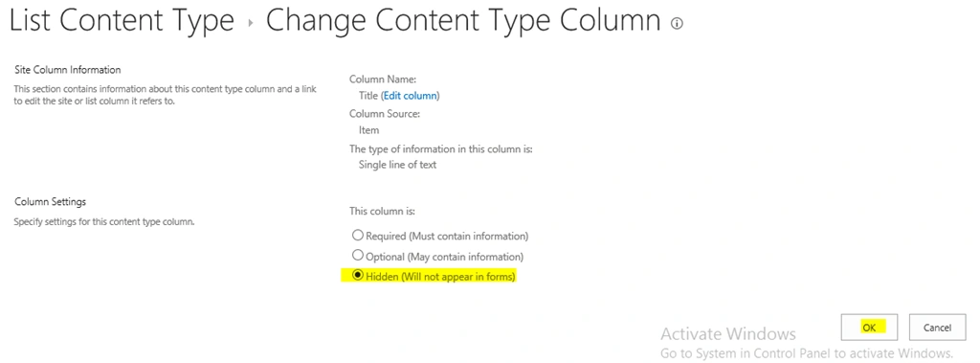Click the Column Settings section heading
The width and height of the screenshot is (980, 363).
pyautogui.click(x=50, y=201)
